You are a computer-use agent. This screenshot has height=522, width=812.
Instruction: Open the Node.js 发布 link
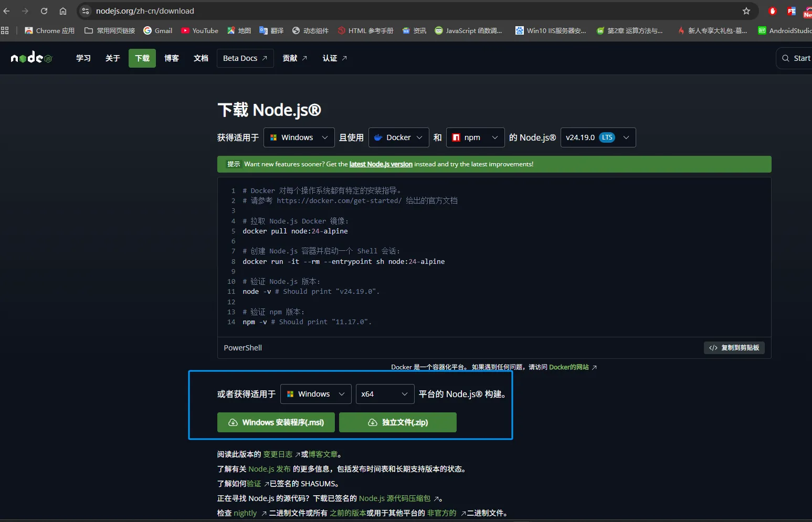coord(269,469)
